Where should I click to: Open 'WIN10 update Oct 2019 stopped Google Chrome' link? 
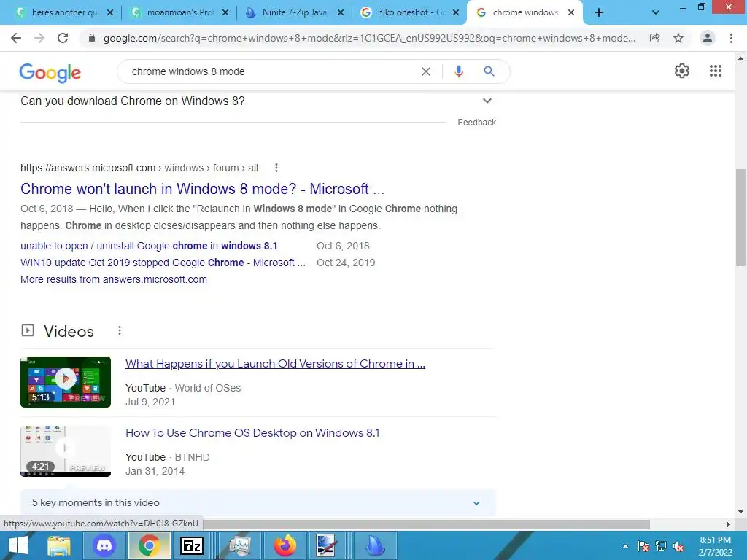coord(163,262)
